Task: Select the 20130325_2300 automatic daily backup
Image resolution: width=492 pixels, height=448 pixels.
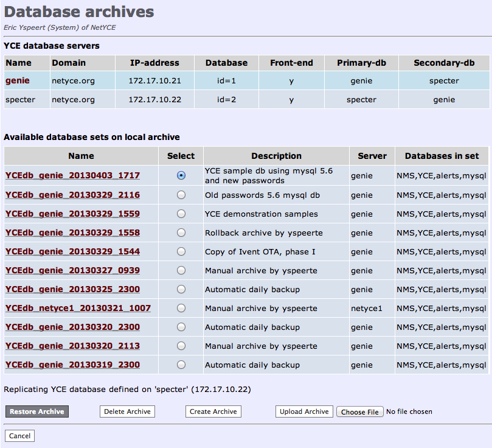Action: (x=181, y=289)
